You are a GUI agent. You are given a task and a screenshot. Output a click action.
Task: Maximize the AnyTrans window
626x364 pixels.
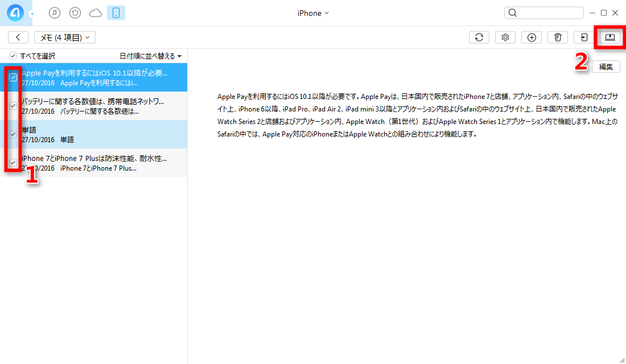pos(604,13)
